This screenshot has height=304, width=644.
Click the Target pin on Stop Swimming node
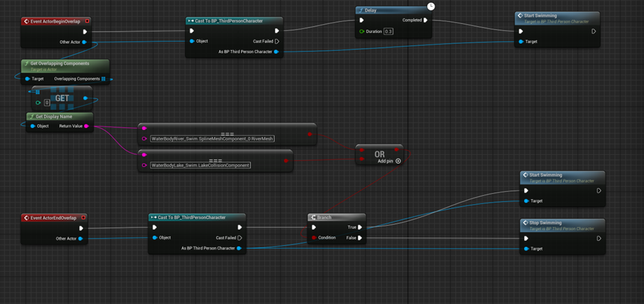click(x=525, y=249)
